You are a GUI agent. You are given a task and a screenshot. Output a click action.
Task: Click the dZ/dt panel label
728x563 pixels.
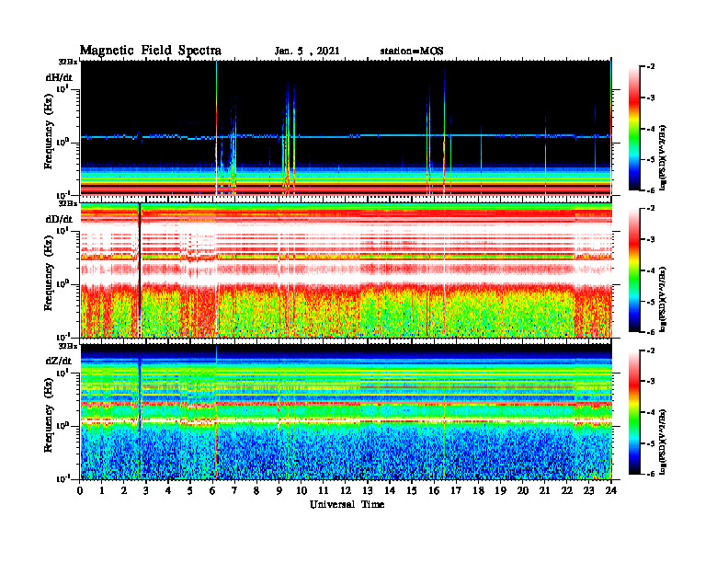click(x=59, y=361)
